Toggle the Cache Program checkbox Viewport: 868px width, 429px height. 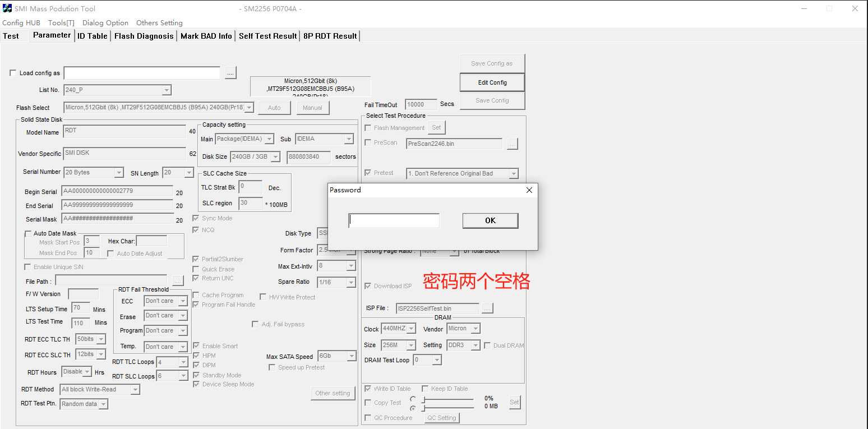[196, 295]
